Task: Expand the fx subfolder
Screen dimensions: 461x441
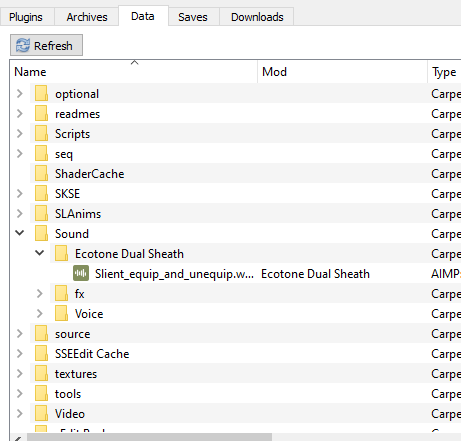Action: [x=40, y=294]
